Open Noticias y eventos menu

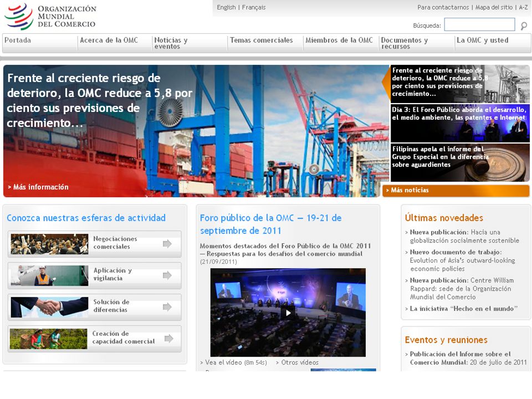point(171,43)
